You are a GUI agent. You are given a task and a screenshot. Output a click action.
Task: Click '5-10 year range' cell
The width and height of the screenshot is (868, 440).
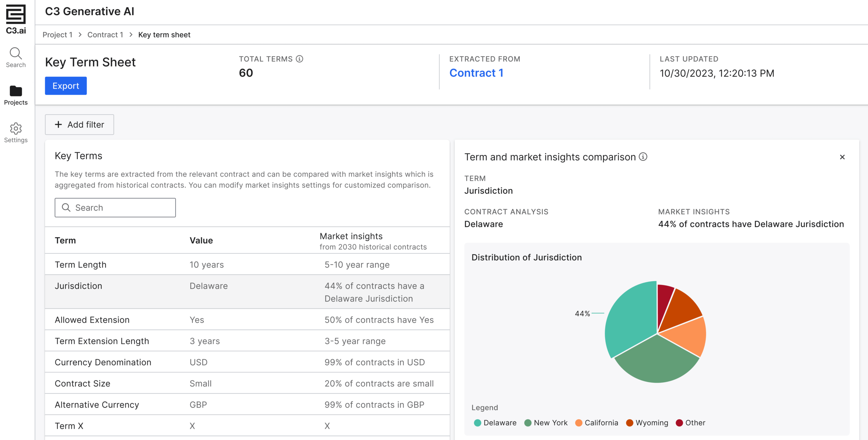pos(357,265)
